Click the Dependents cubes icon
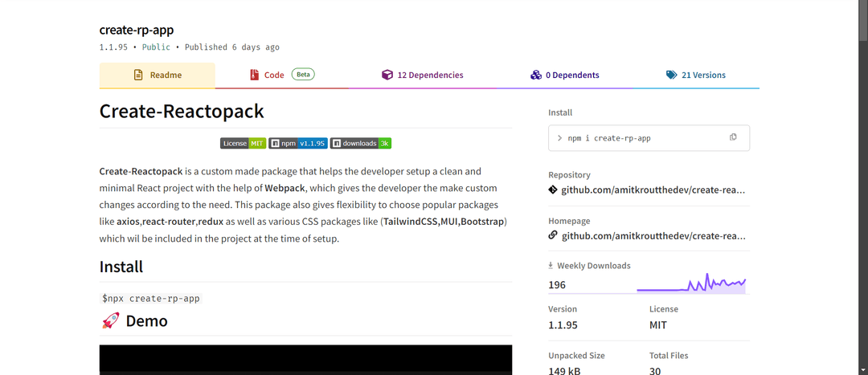868x375 pixels. tap(535, 75)
